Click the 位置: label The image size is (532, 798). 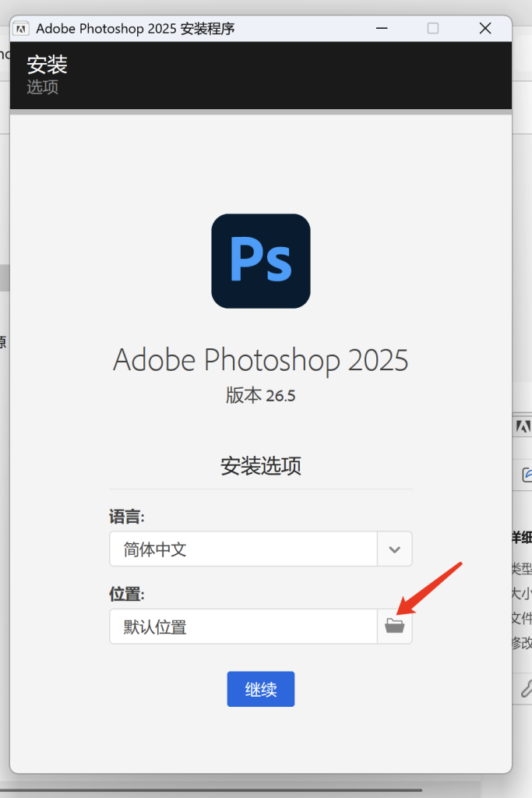(x=127, y=594)
